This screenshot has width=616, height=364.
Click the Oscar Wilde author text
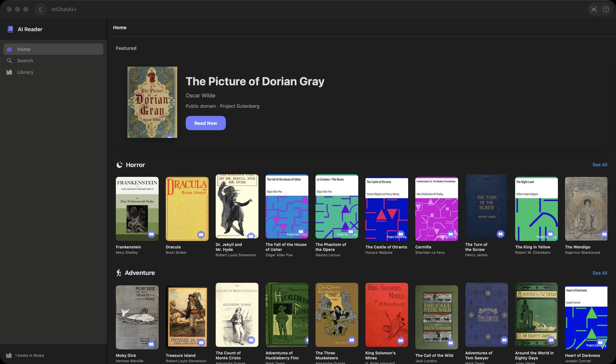click(x=201, y=95)
